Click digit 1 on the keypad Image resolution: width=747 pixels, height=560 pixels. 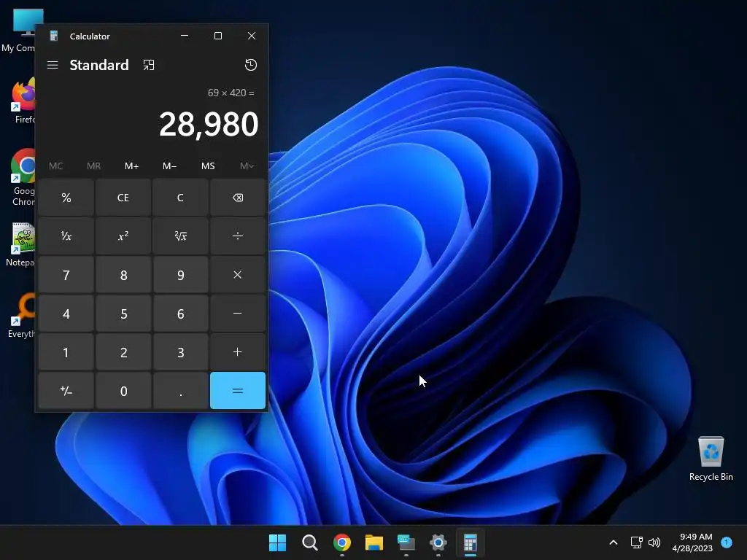click(66, 352)
